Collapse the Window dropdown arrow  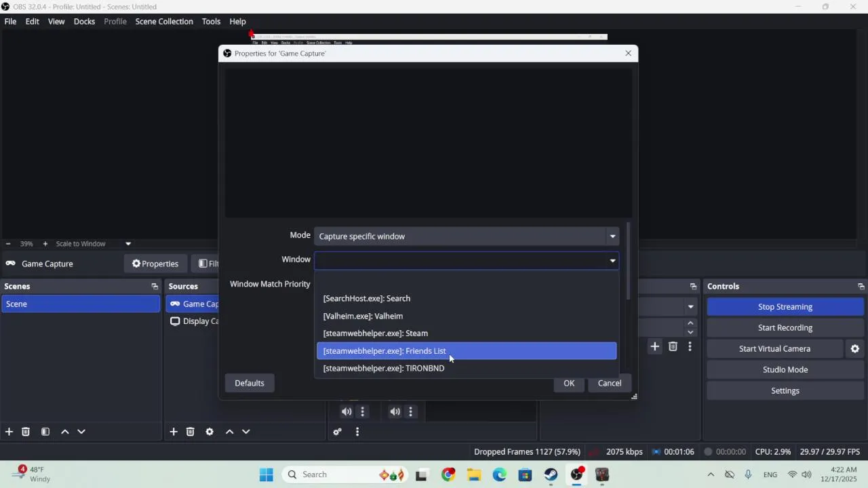[612, 260]
